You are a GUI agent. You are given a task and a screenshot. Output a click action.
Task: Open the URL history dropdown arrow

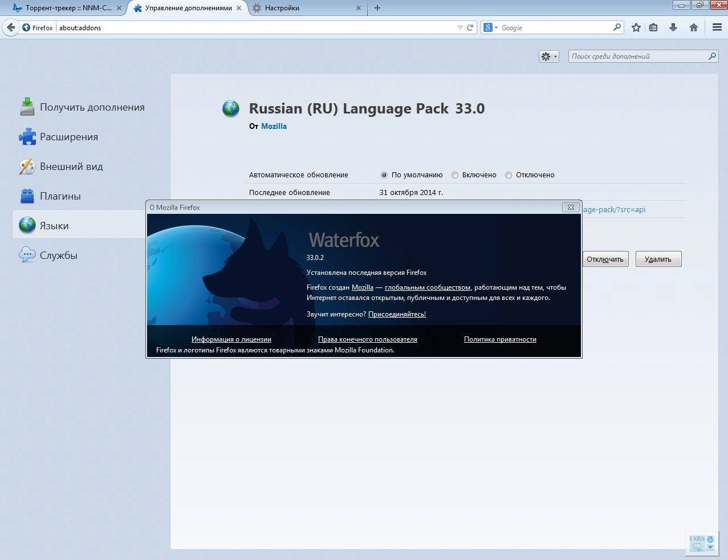[x=460, y=27]
